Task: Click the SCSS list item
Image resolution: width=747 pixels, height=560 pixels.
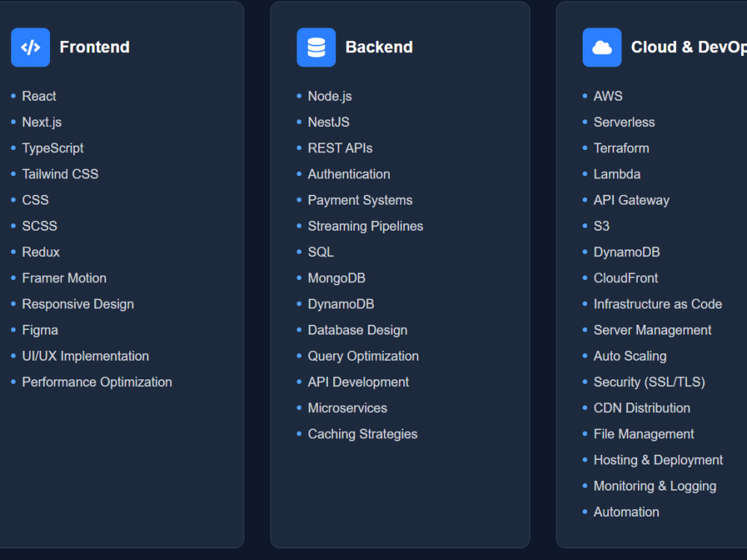Action: [40, 226]
